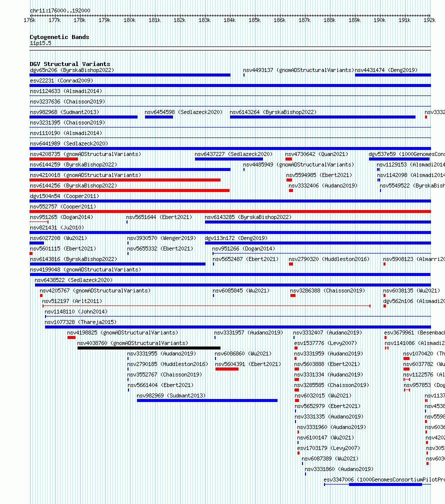Open nsv1124633 (Alsmadi2014) variant
The height and width of the screenshot is (504, 445).
[x=66, y=91]
